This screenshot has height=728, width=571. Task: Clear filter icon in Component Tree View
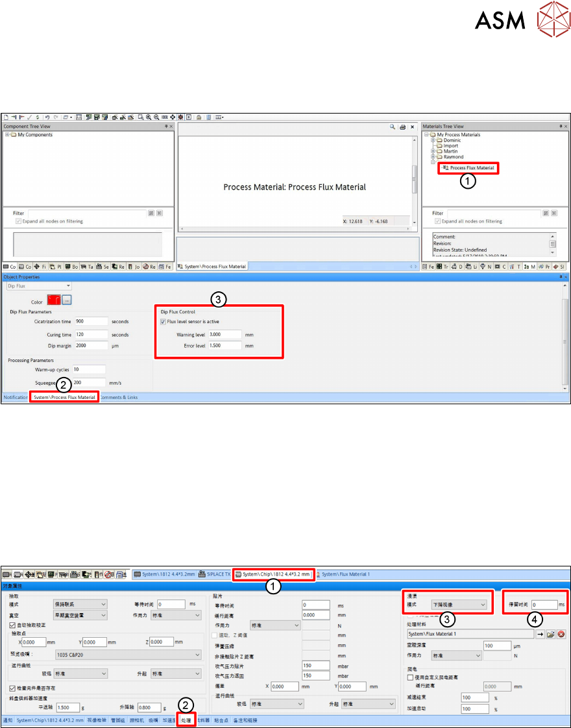(x=159, y=213)
